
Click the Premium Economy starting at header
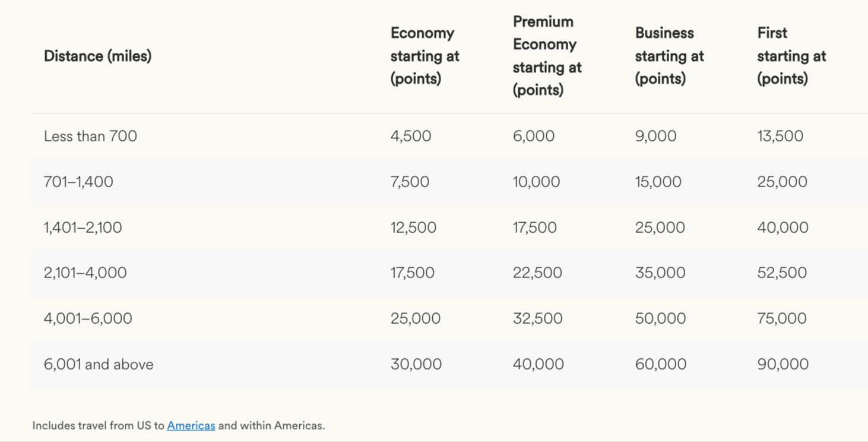(547, 56)
